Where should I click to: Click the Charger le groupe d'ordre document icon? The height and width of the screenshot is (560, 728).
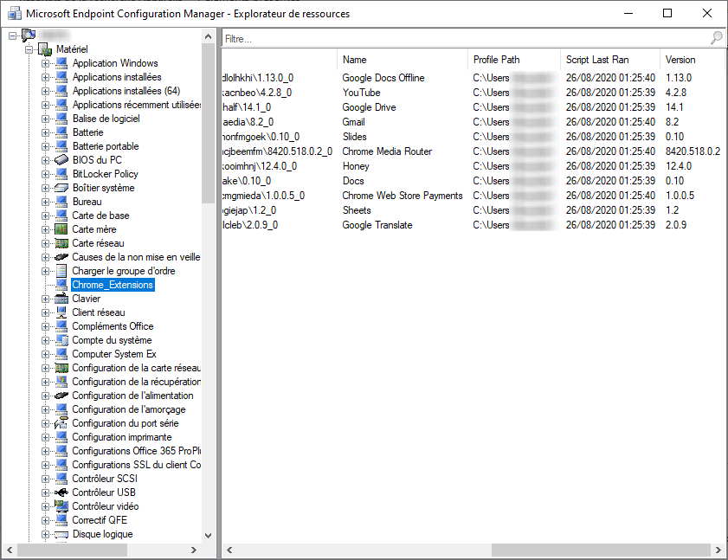click(61, 271)
